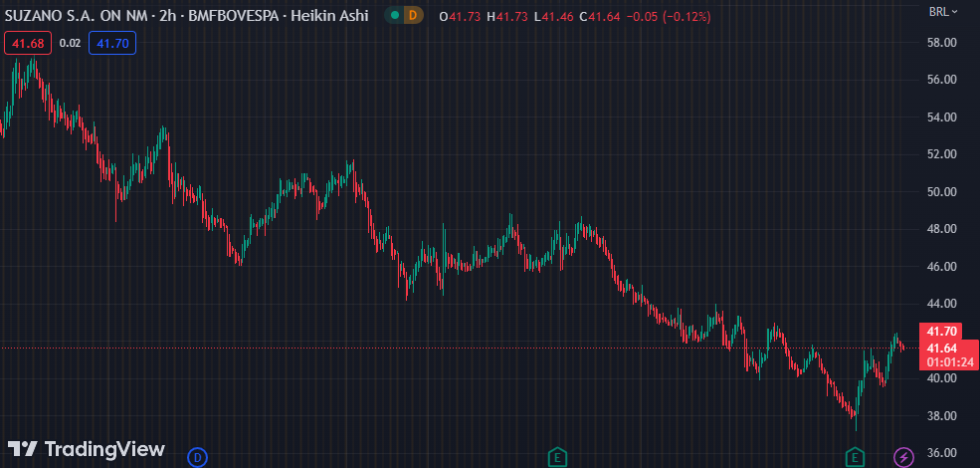
Task: Click the 36.00 price axis label
Action: 942,453
